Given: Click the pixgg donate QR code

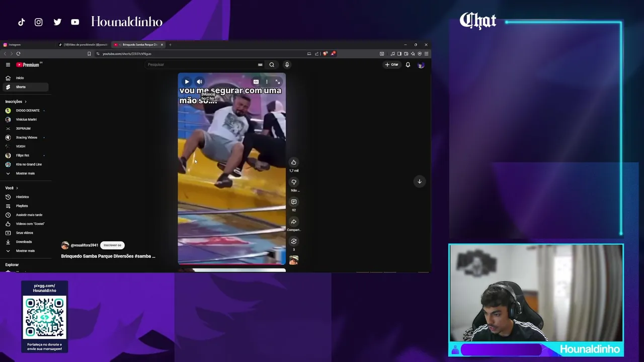Looking at the screenshot, I should pos(44,318).
